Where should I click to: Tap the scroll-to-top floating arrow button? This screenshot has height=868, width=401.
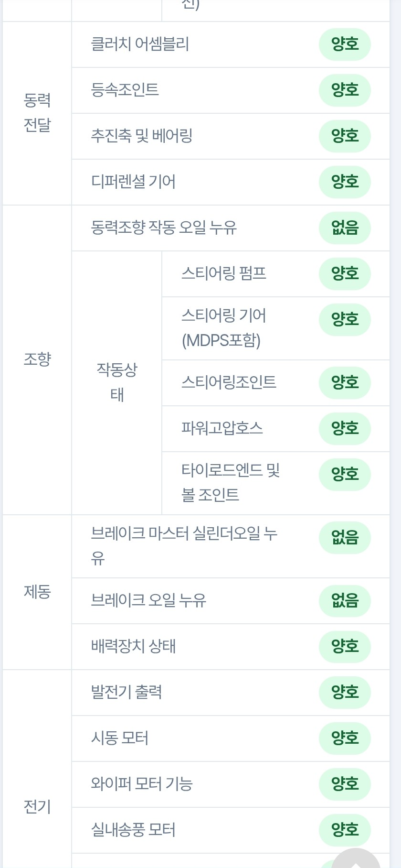(x=356, y=858)
